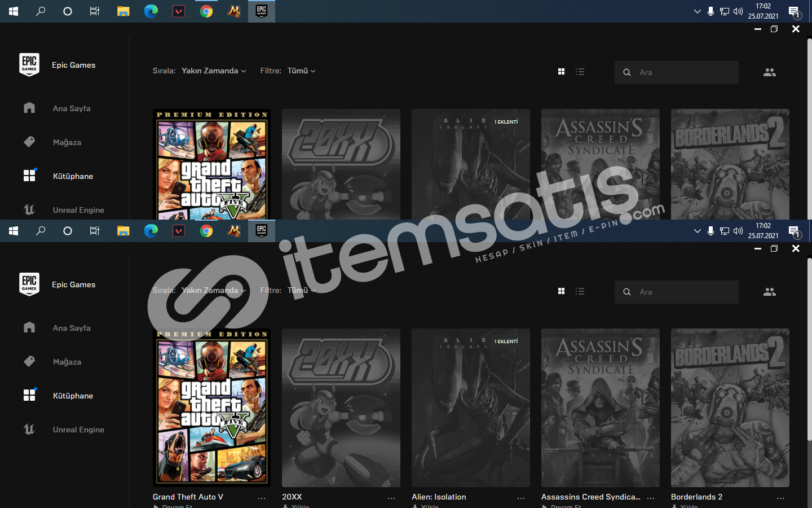Select Borderlands 2 cover in upper window
Image resolution: width=812 pixels, height=508 pixels.
(730, 164)
